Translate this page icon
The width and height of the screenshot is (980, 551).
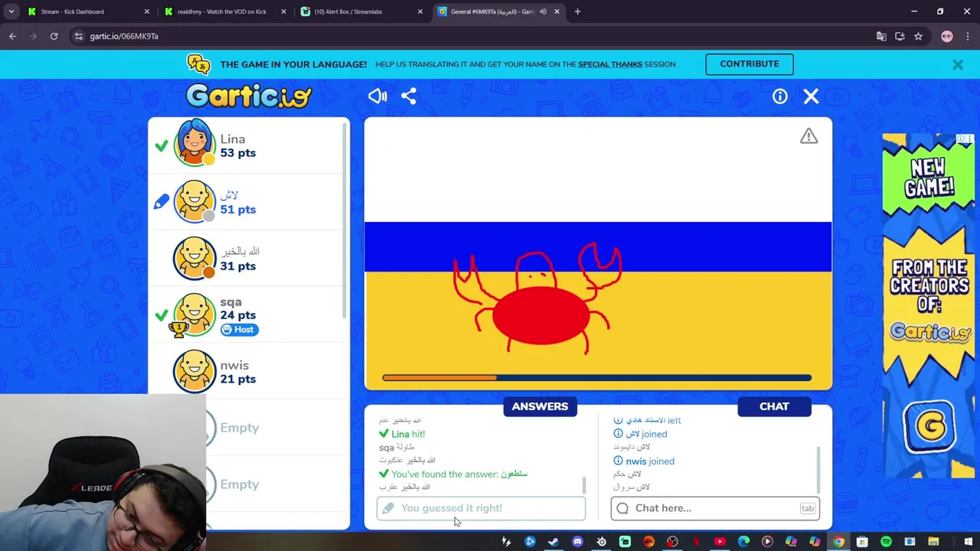(881, 36)
